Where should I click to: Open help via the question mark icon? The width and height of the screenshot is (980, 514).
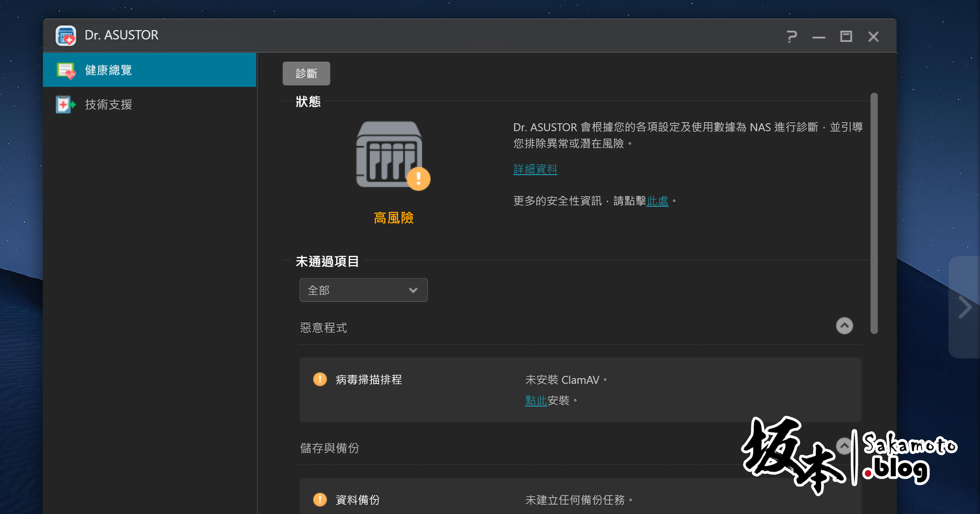pyautogui.click(x=792, y=36)
